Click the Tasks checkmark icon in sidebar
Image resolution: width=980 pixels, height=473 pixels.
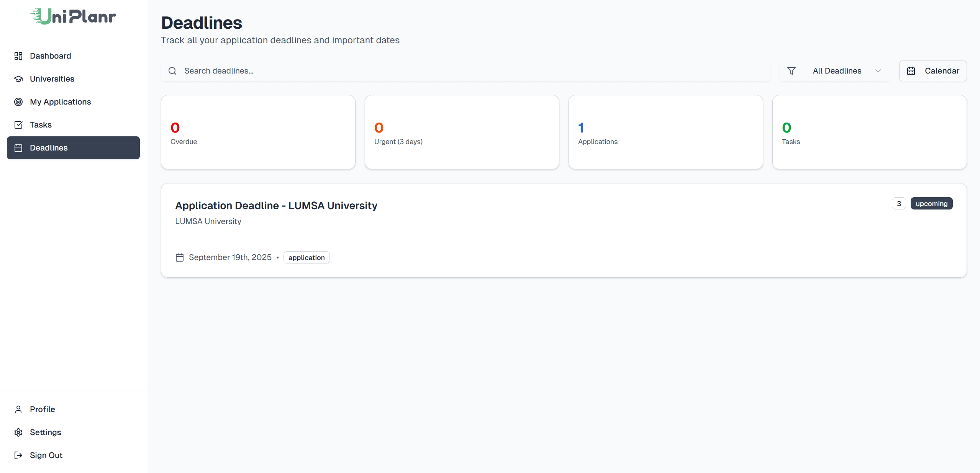[x=18, y=124]
